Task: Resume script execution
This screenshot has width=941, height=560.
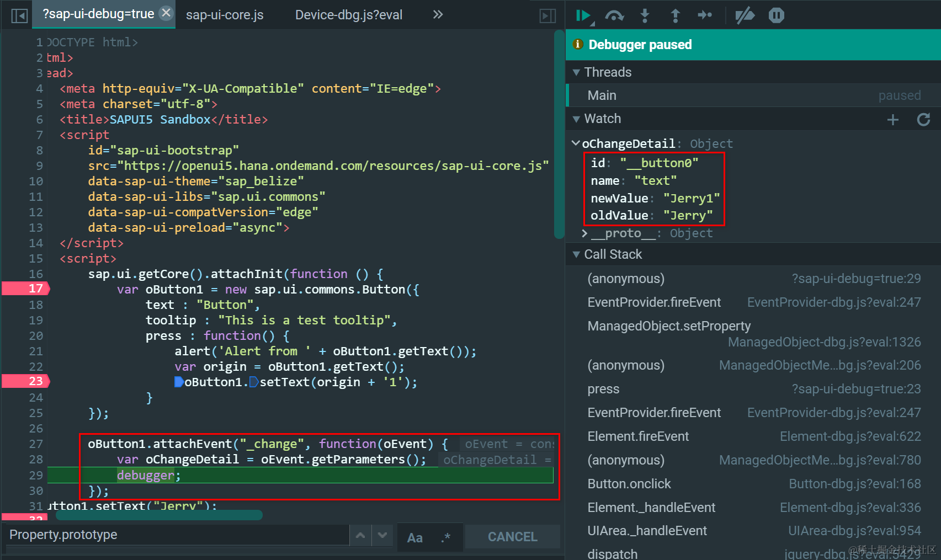Action: [x=584, y=15]
